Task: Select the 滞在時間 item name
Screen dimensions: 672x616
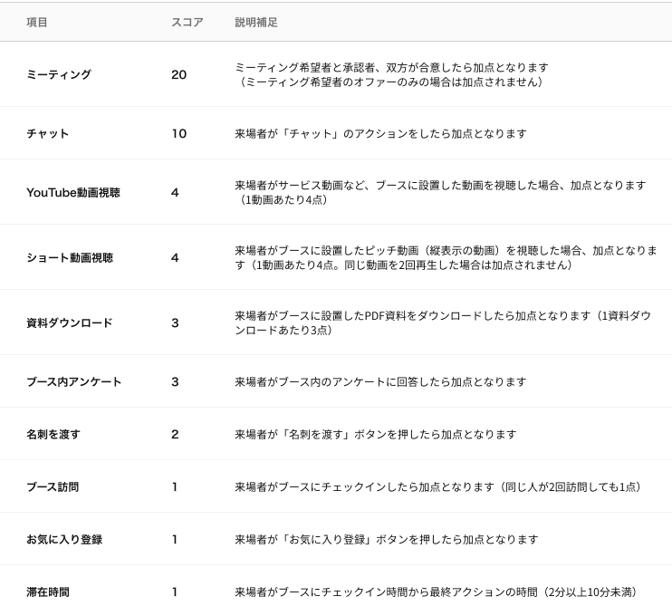Action: (48, 592)
